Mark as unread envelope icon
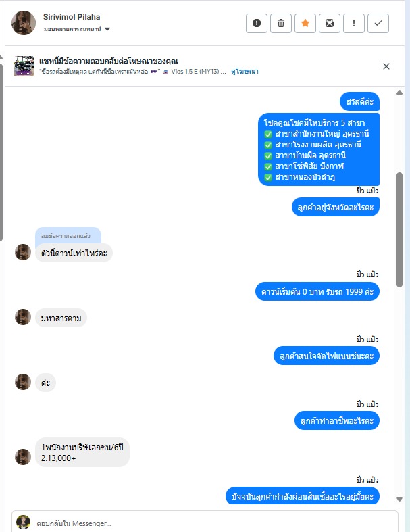The image size is (410, 532). 330,23
